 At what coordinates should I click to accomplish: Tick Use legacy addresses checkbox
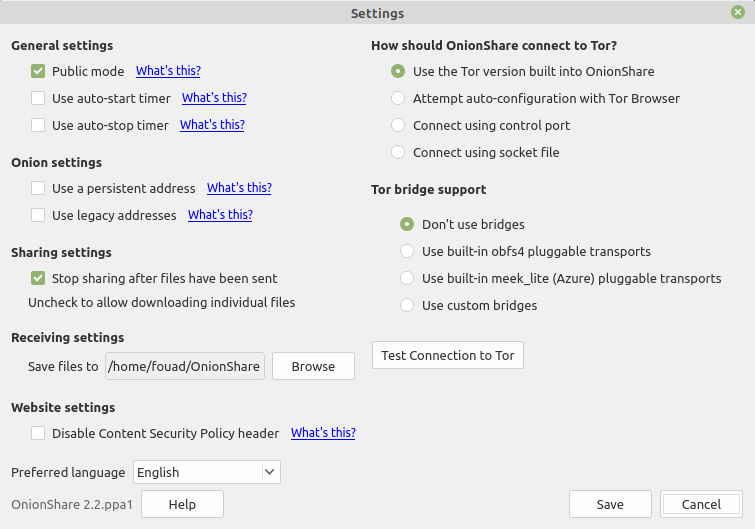tap(38, 215)
